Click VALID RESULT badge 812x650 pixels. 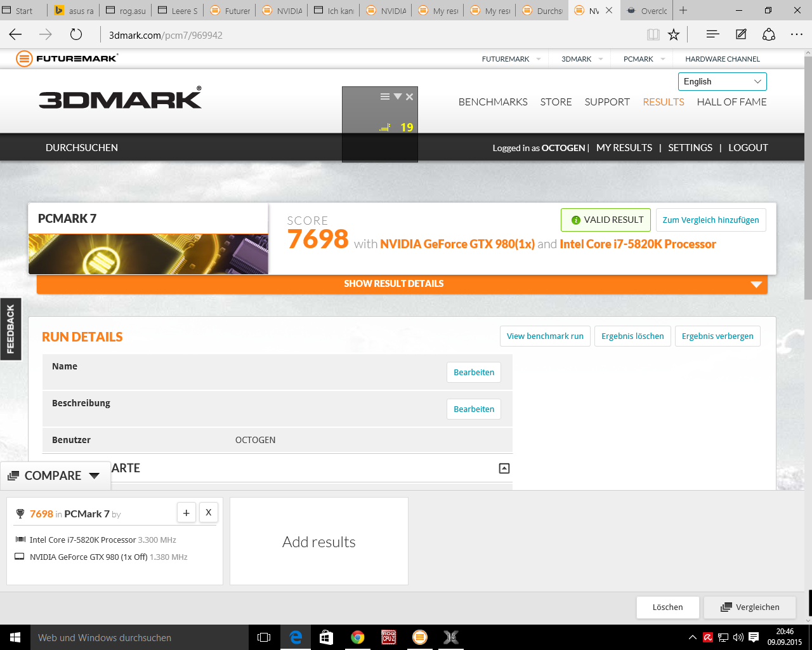click(x=606, y=220)
